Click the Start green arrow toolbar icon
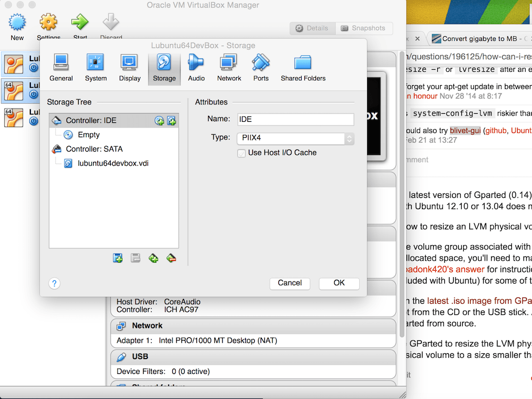This screenshot has height=399, width=532. [x=80, y=26]
